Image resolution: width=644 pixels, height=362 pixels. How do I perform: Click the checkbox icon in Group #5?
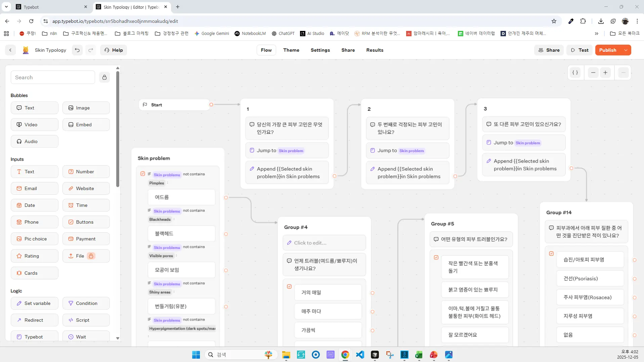(x=436, y=258)
